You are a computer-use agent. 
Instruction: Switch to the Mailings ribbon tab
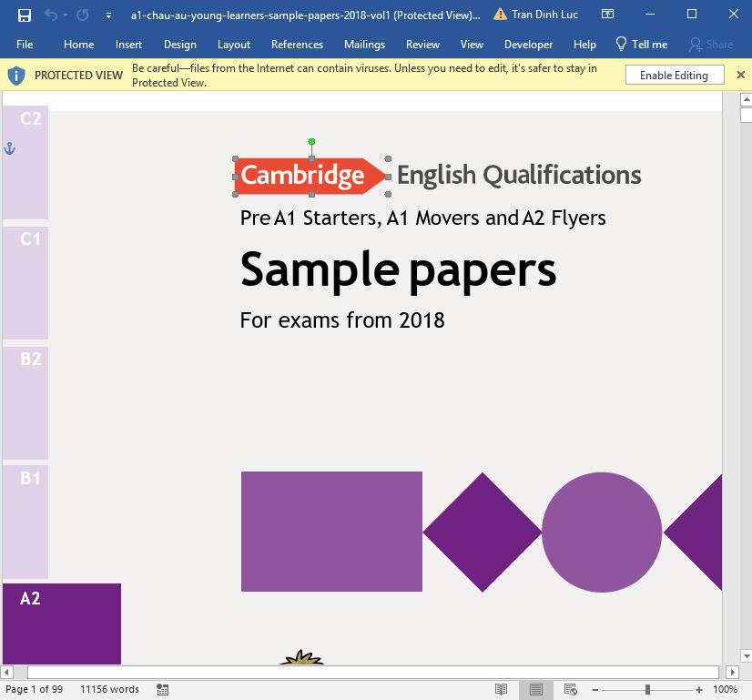pos(364,44)
